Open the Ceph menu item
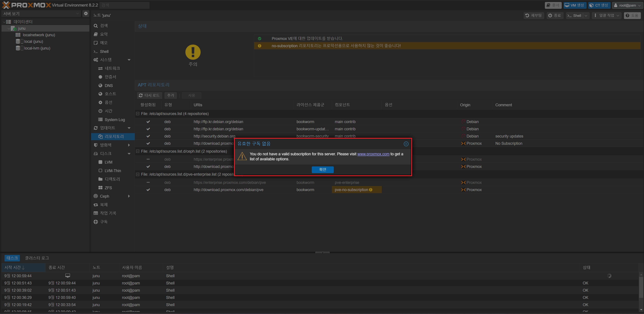Image resolution: width=644 pixels, height=314 pixels. click(104, 196)
